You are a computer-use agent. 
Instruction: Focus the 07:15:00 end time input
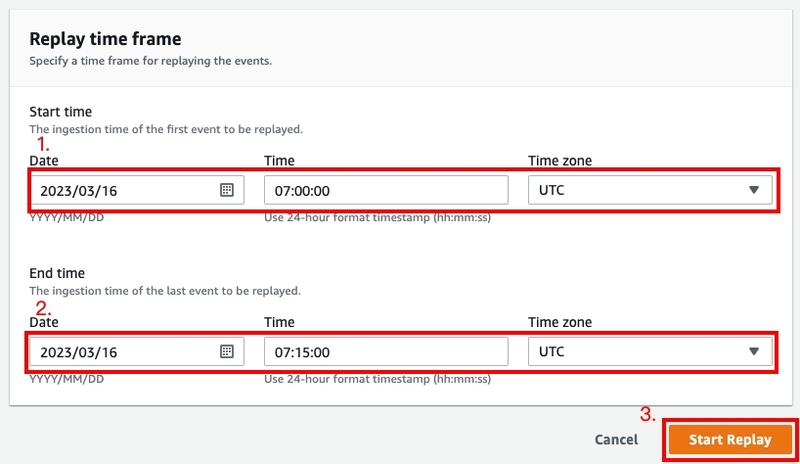pos(386,351)
